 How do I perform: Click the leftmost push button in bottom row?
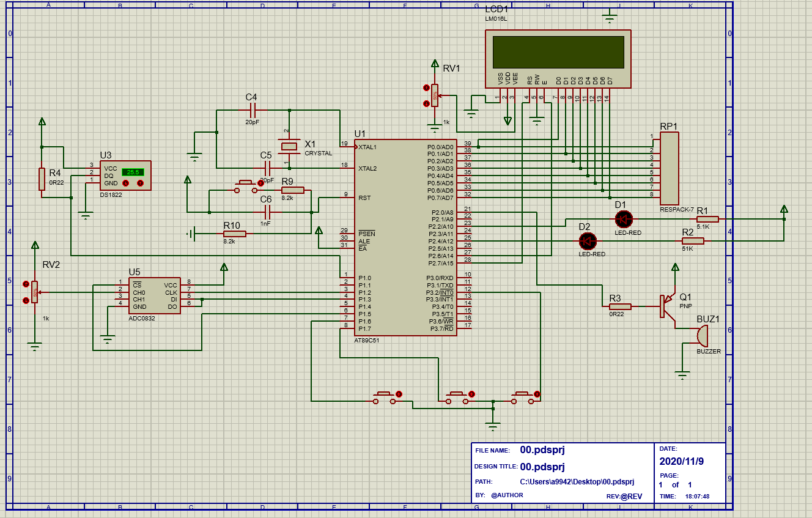pos(384,398)
